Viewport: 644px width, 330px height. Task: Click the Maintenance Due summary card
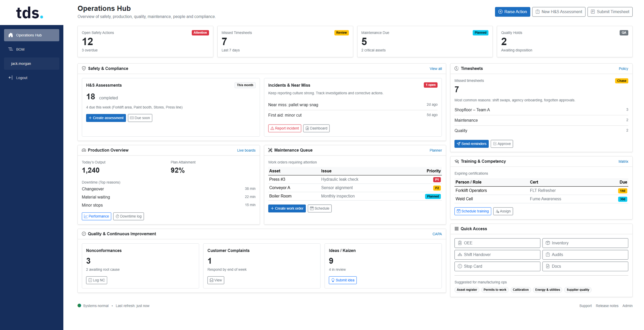[425, 41]
